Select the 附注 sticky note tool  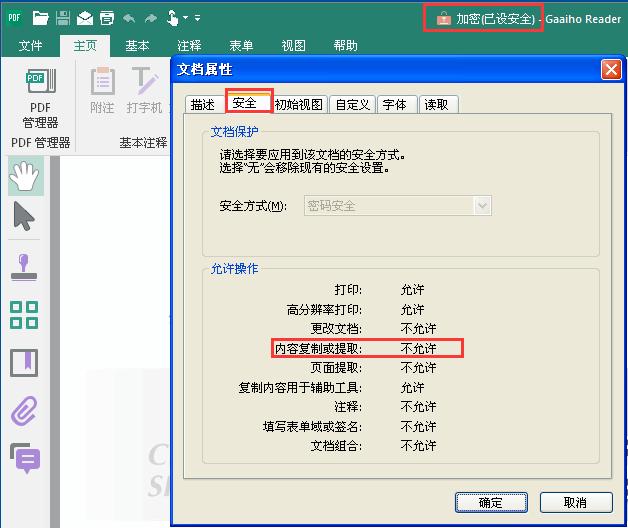(103, 91)
